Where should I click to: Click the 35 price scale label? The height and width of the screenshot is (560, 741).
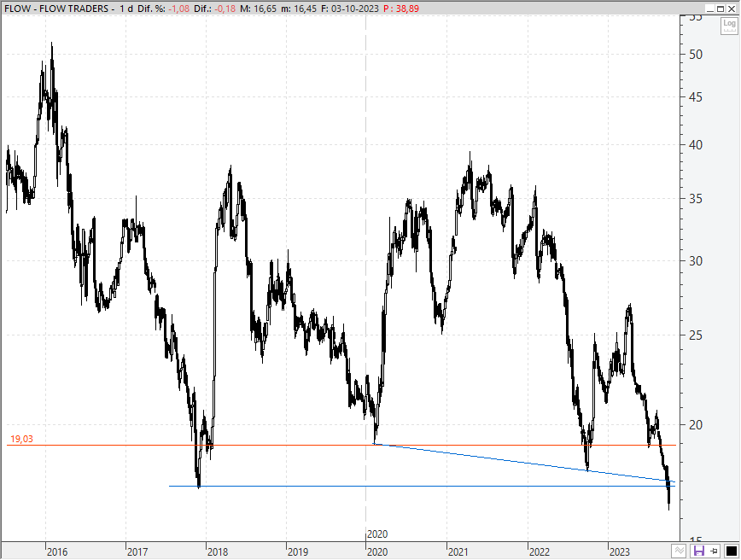point(696,199)
